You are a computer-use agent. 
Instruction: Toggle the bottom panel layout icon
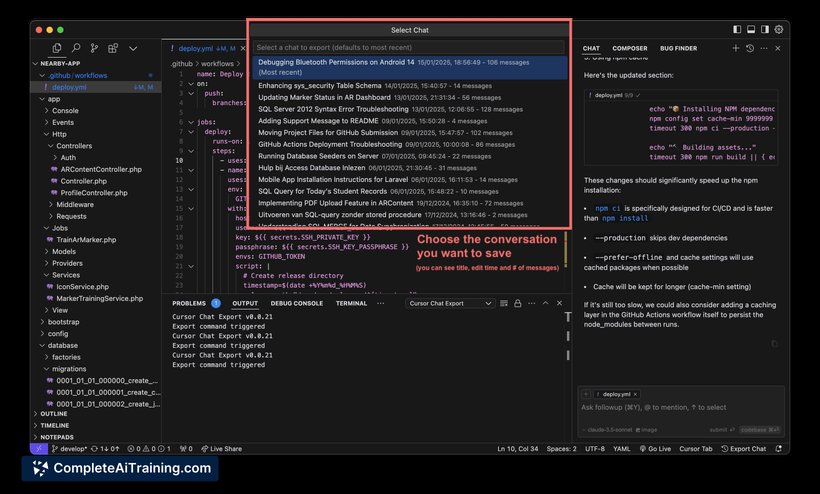click(x=751, y=30)
